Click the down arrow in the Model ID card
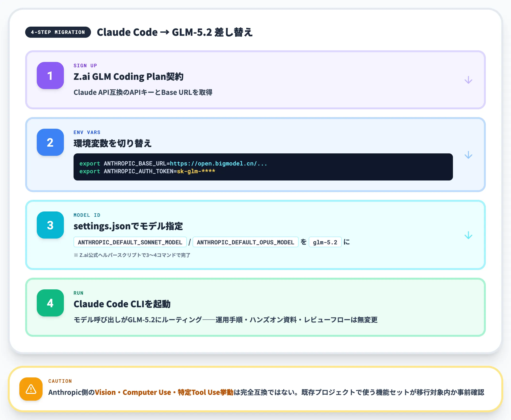The height and width of the screenshot is (420, 511). coord(468,235)
